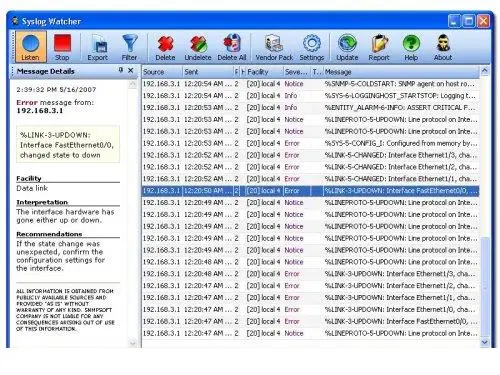500x375 pixels.
Task: Click the %LINK-3-UPDOWN message text box
Action: click(68, 145)
